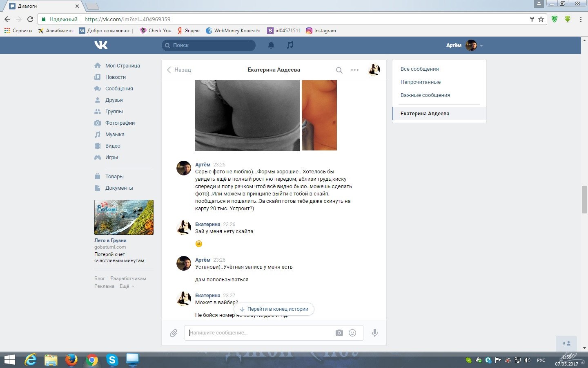Go back using the Назад button
Screen dimensions: 588x368
tap(179, 70)
